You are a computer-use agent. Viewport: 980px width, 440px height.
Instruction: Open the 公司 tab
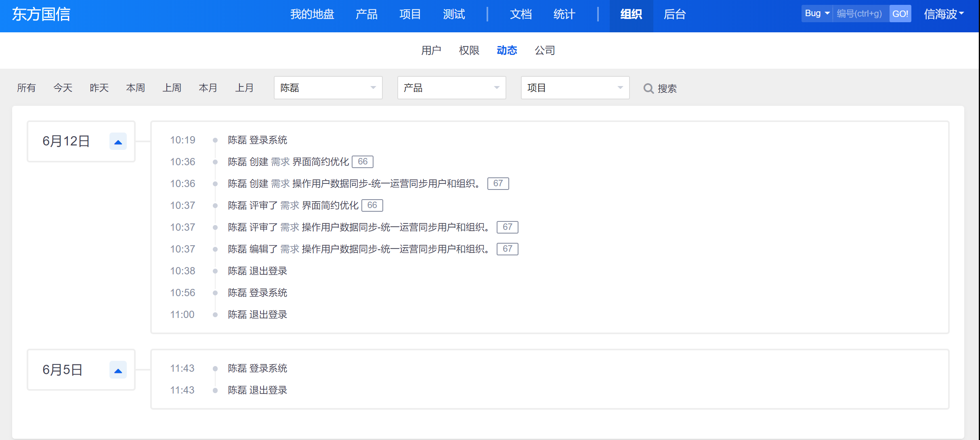pos(545,51)
